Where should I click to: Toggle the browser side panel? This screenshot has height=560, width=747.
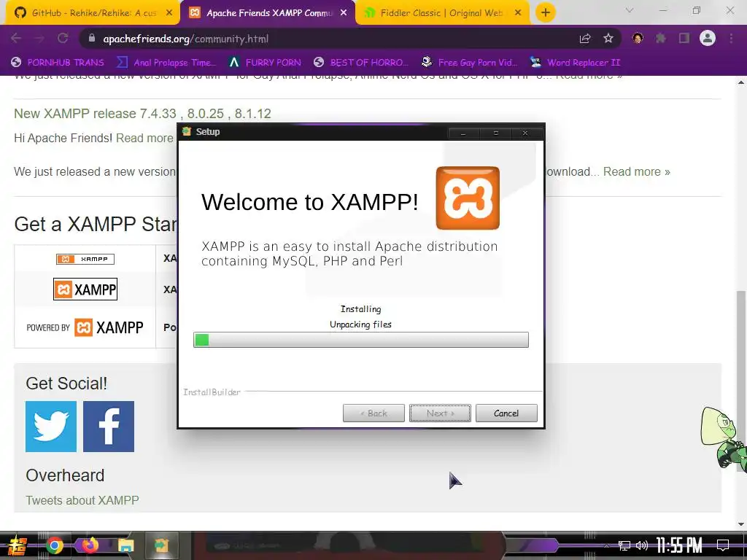tap(684, 38)
